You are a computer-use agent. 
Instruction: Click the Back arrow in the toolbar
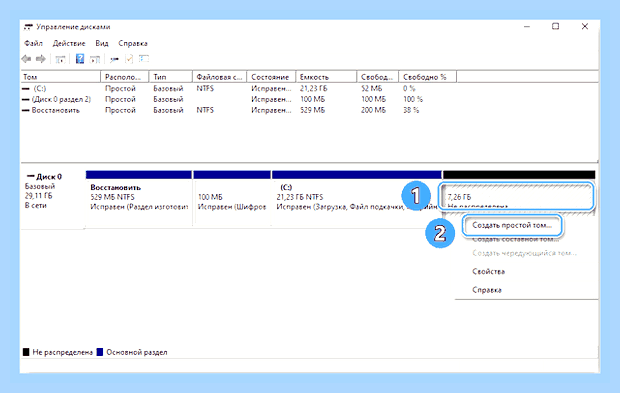pos(26,59)
